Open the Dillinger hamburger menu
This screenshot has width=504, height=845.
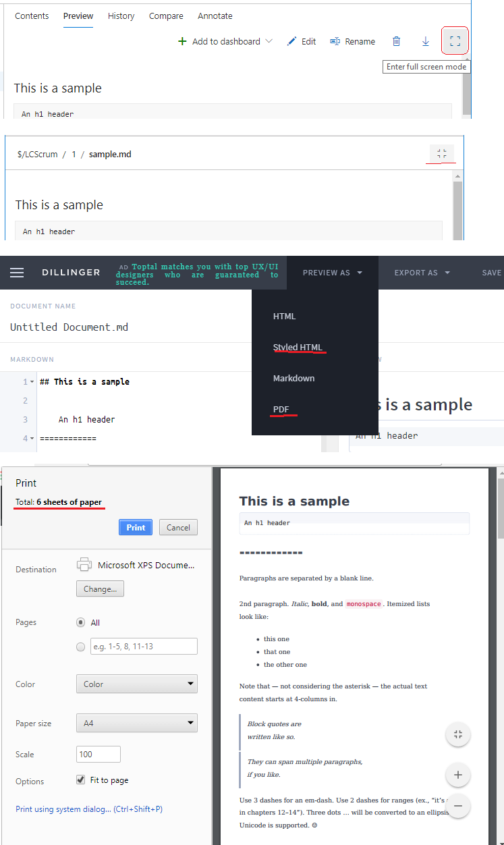pos(17,273)
